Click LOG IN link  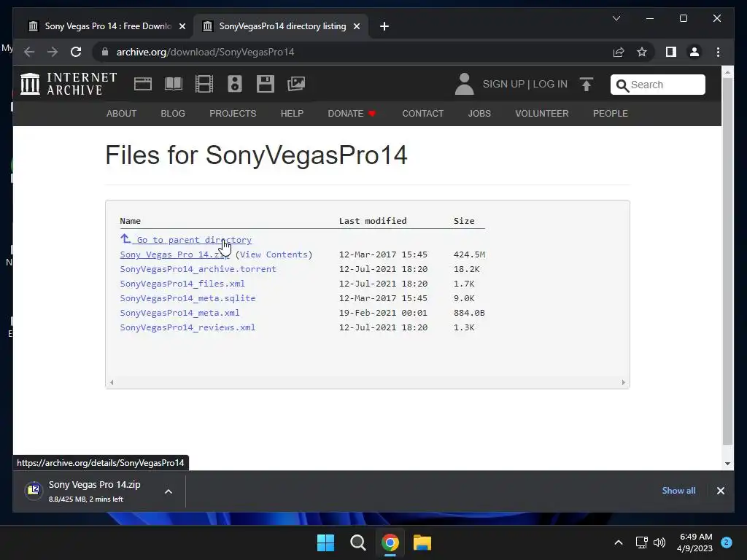pos(550,85)
